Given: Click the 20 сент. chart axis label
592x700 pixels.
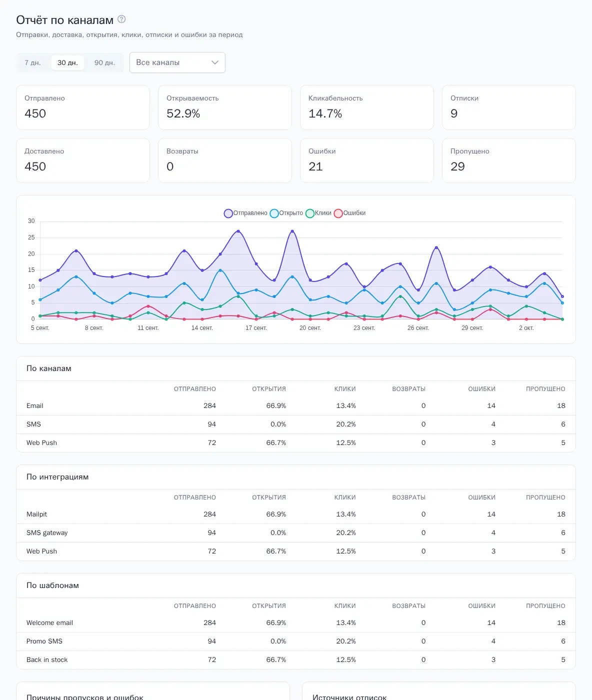Looking at the screenshot, I should 310,328.
